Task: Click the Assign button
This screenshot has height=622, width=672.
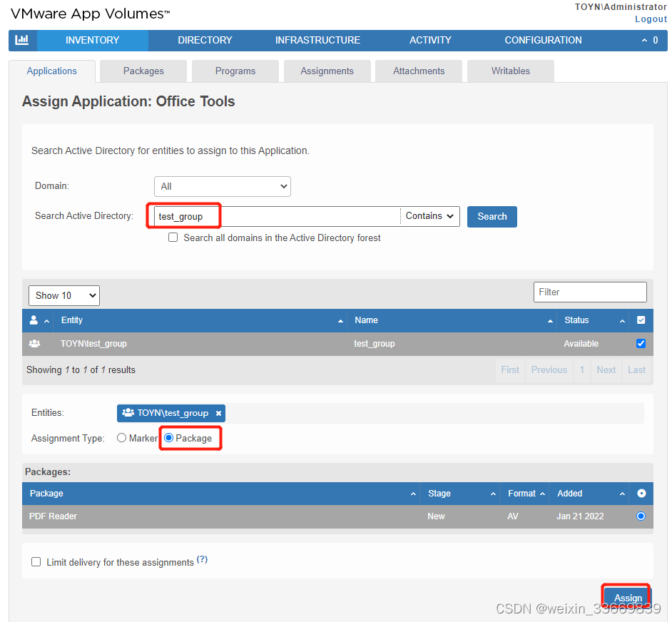Action: [x=628, y=598]
